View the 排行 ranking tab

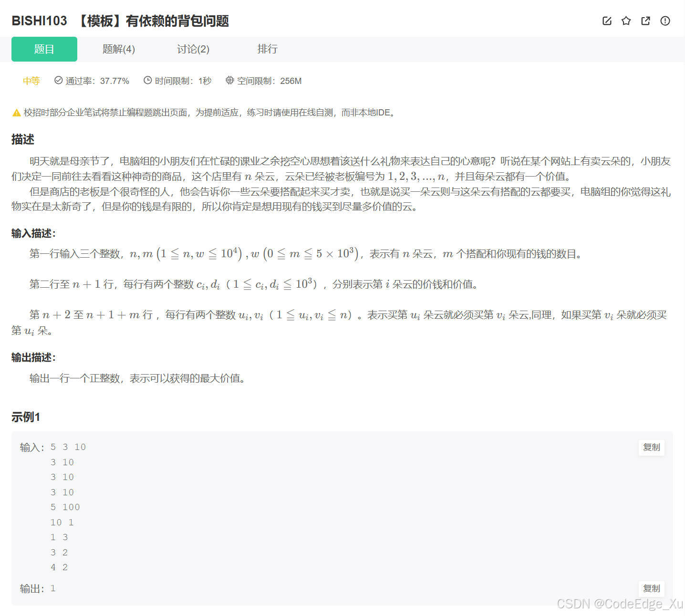coord(268,49)
